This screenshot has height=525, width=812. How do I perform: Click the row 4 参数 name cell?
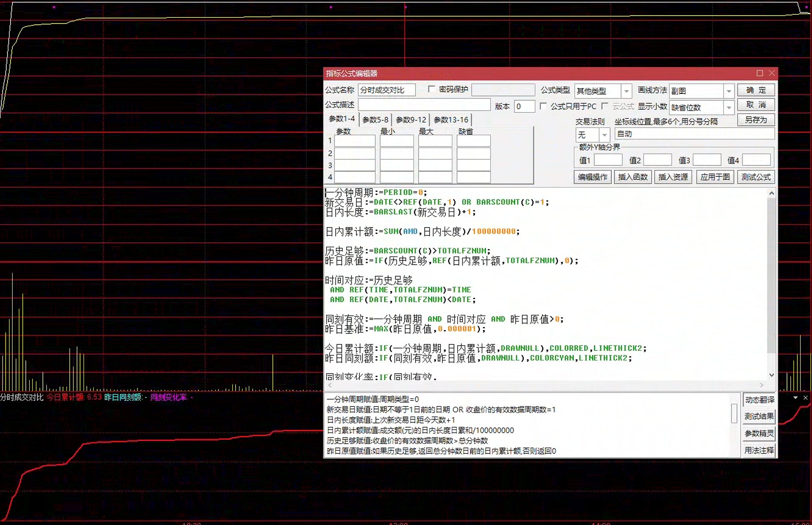pos(355,177)
